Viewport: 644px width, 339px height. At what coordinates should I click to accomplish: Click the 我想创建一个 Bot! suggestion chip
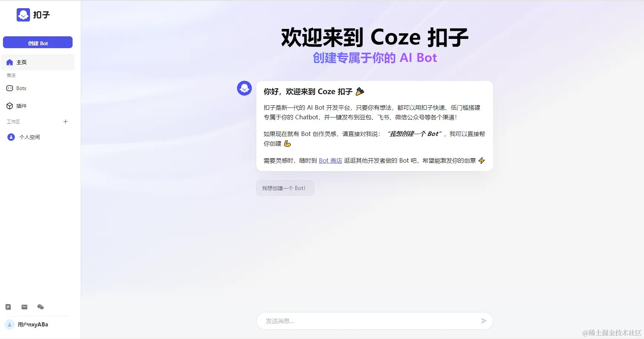click(285, 188)
